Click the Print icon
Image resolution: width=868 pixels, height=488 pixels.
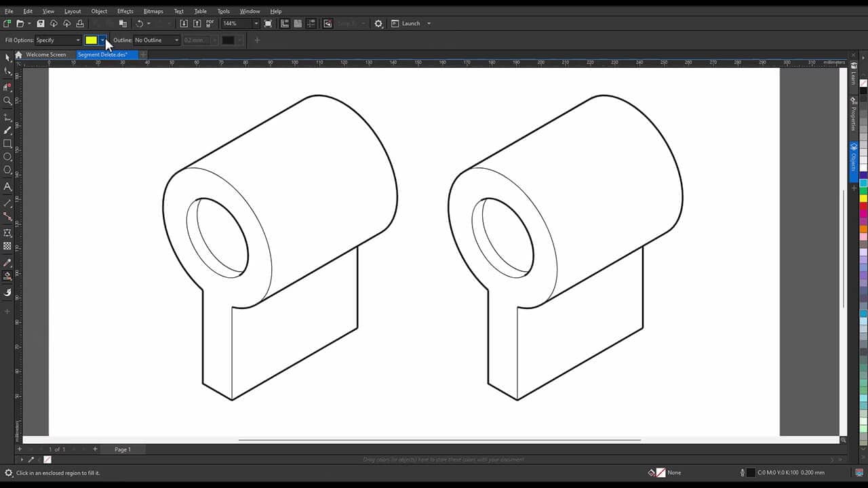pos(79,24)
